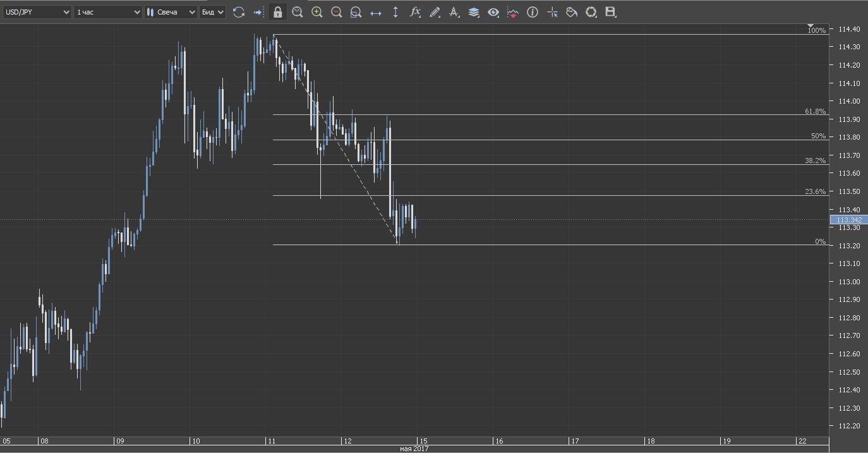Click the zoom out magnifier
Image resolution: width=868 pixels, height=453 pixels.
(336, 12)
